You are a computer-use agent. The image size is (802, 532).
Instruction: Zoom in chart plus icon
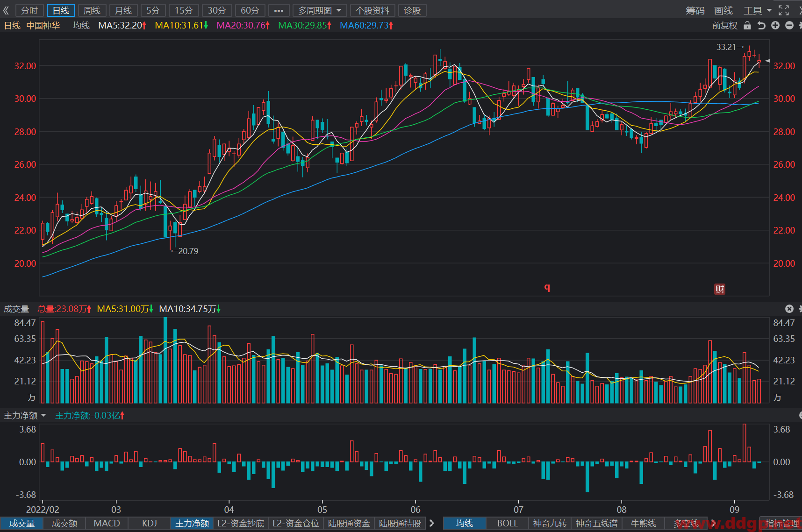tap(775, 25)
